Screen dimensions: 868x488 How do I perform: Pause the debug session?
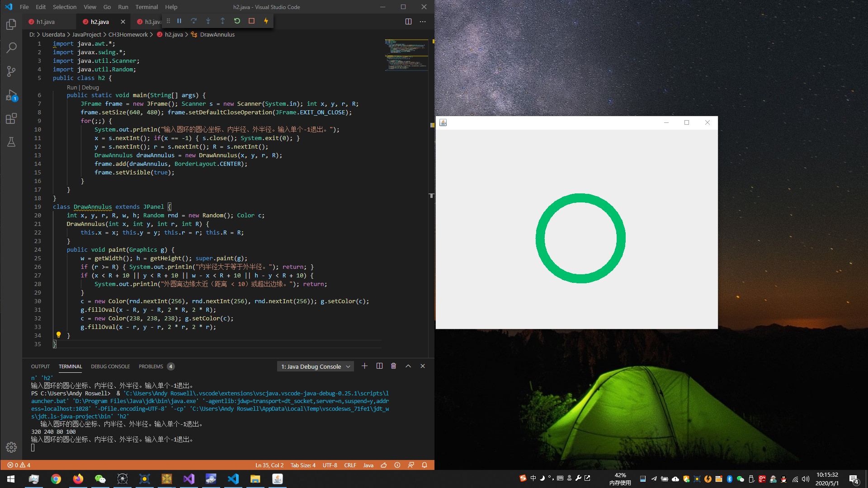click(179, 21)
